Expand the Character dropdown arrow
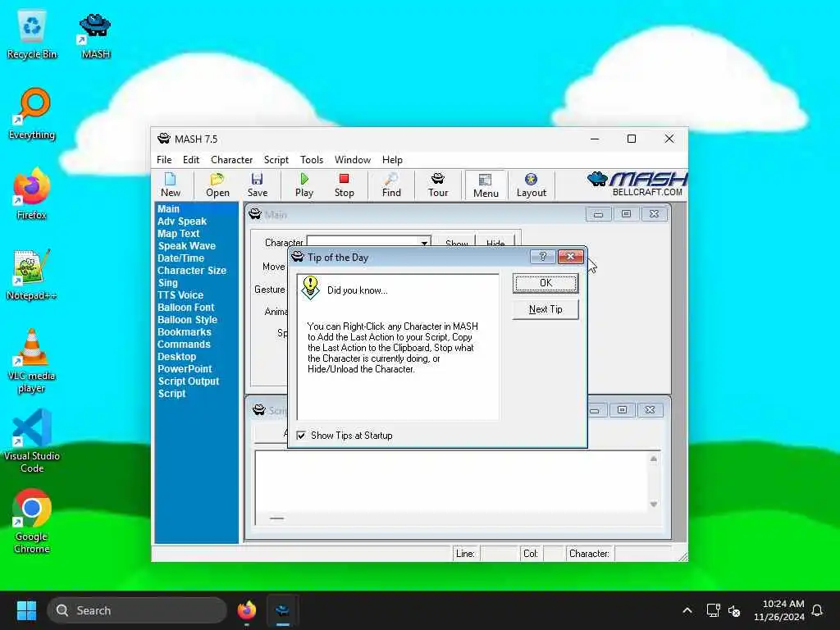Image resolution: width=840 pixels, height=630 pixels. click(424, 243)
